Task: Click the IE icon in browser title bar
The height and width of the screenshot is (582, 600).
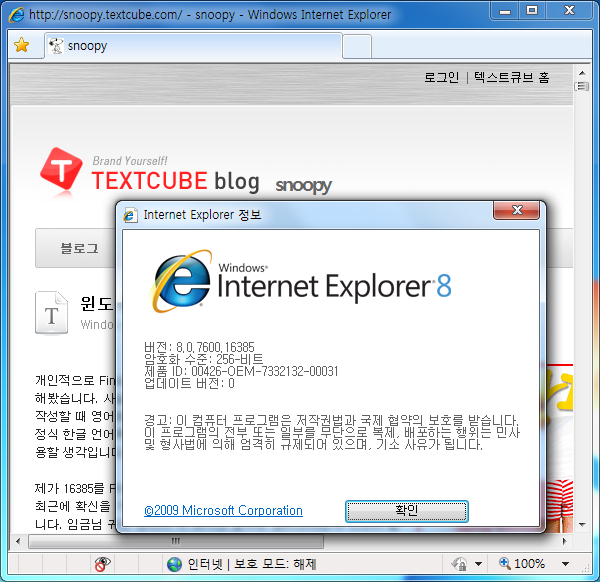Action: pos(17,15)
